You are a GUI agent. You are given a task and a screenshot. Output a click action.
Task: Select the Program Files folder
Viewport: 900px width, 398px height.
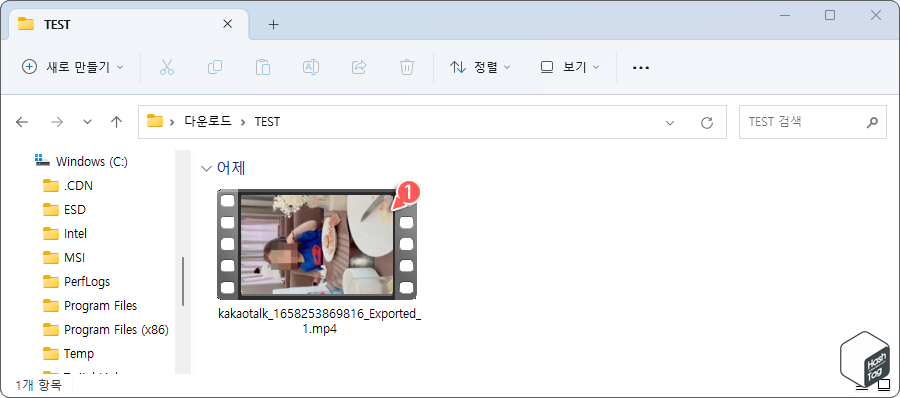click(90, 306)
